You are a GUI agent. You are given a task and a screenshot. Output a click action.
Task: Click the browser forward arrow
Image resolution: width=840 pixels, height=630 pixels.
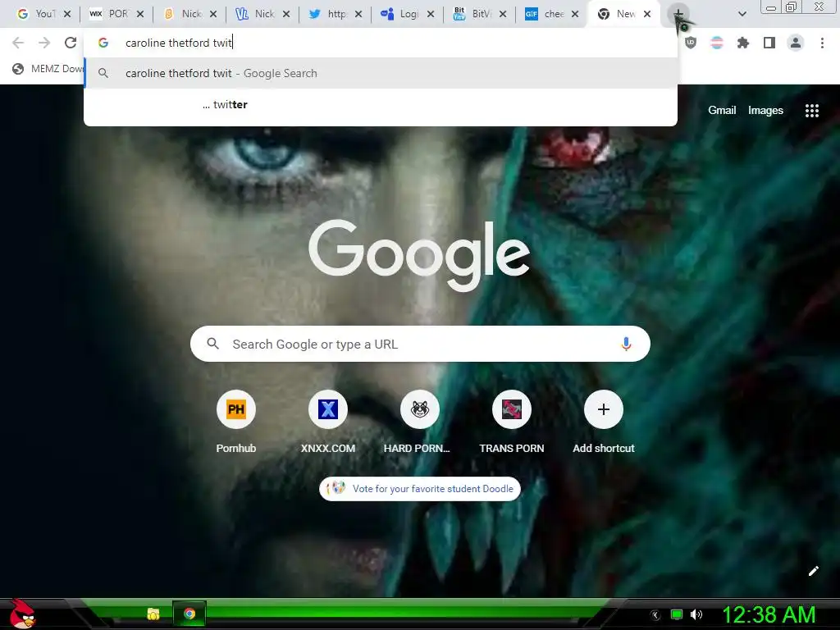click(x=44, y=43)
